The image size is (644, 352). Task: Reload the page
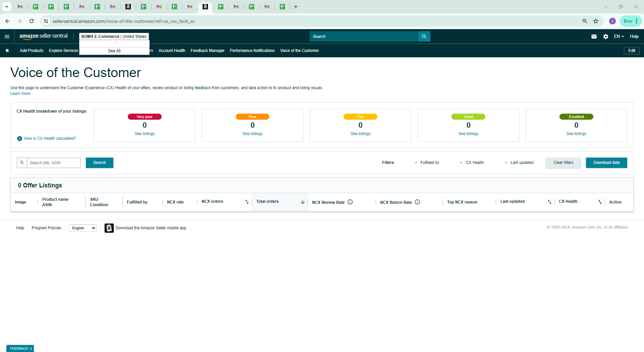[32, 21]
